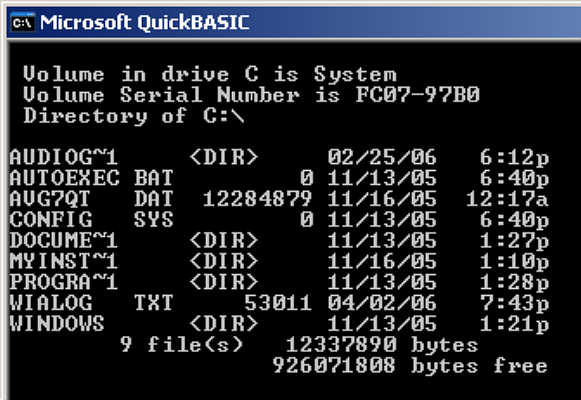The height and width of the screenshot is (400, 581).
Task: Click WIALOG file name
Action: click(x=51, y=303)
